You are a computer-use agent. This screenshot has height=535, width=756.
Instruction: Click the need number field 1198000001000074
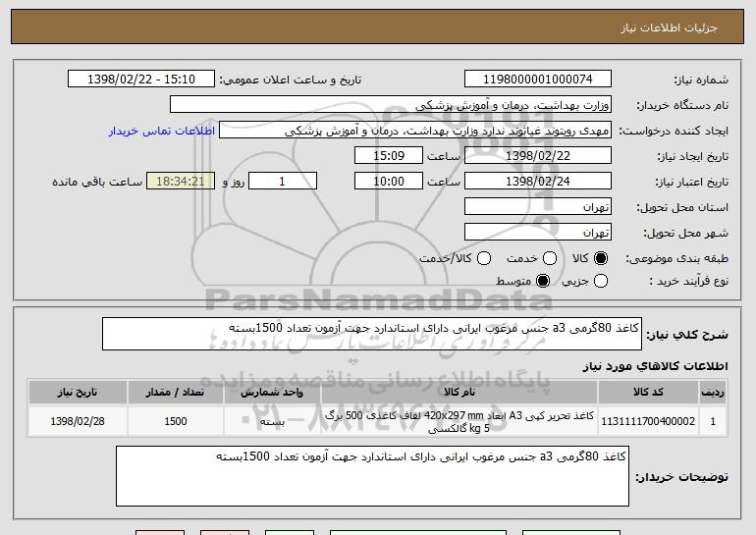tap(538, 80)
